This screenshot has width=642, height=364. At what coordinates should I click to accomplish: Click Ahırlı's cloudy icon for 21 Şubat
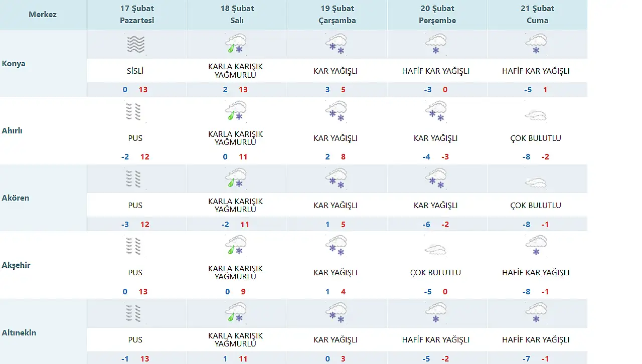[536, 116]
